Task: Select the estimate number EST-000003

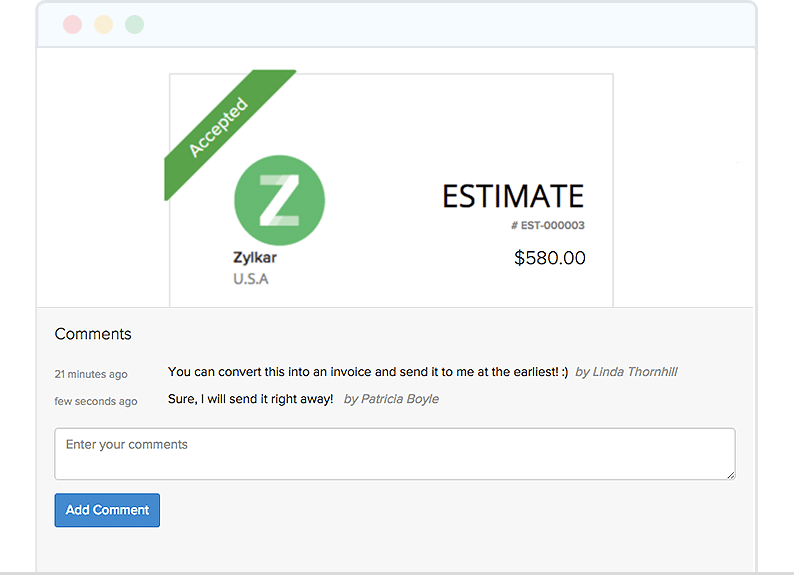Action: (548, 226)
